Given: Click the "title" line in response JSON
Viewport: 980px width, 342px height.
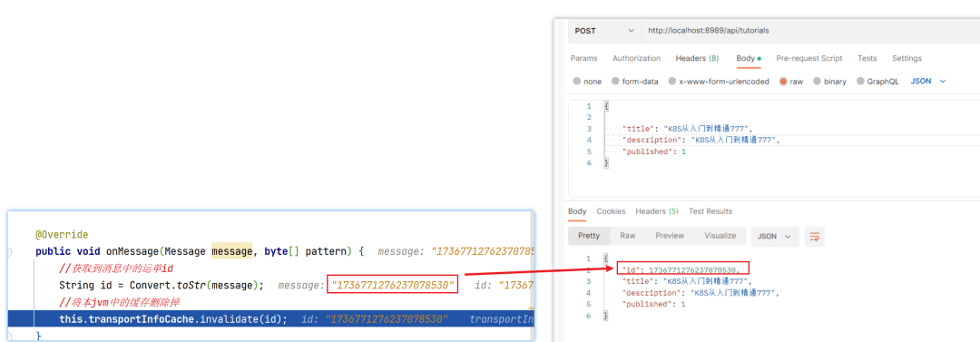Looking at the screenshot, I should coord(686,280).
